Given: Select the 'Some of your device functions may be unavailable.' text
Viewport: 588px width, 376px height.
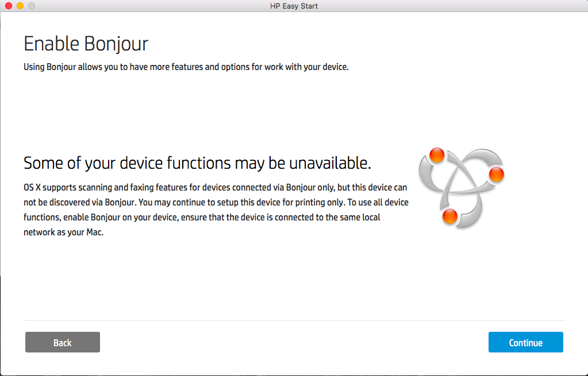Looking at the screenshot, I should pyautogui.click(x=197, y=163).
